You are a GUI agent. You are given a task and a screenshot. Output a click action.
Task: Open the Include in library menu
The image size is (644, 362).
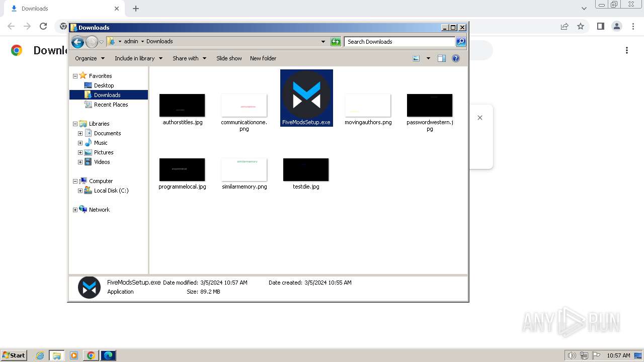point(138,58)
